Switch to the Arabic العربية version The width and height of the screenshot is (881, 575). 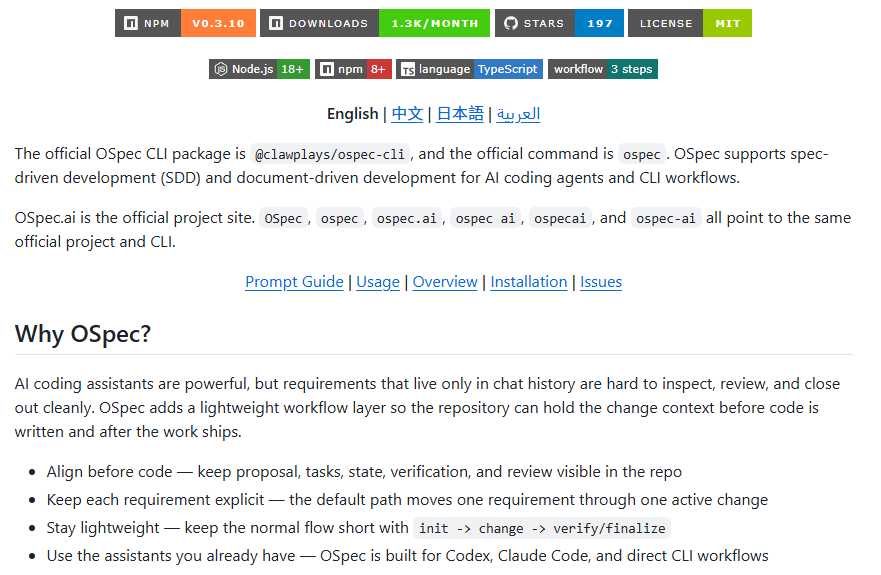click(518, 114)
